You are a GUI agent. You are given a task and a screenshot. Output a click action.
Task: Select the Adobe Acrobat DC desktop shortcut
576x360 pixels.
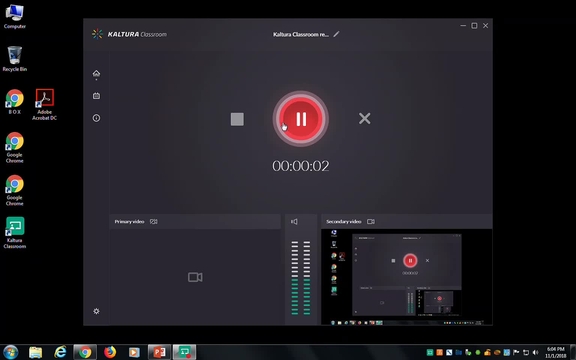[44, 105]
